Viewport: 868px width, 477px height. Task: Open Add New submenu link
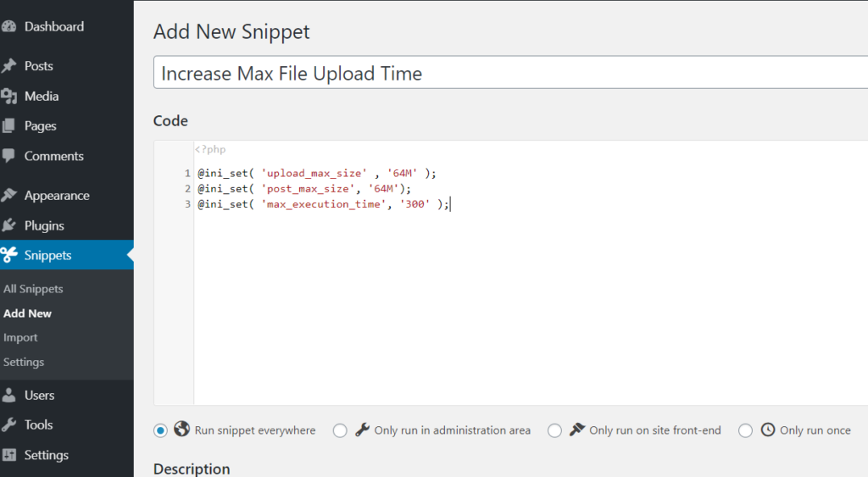[27, 313]
